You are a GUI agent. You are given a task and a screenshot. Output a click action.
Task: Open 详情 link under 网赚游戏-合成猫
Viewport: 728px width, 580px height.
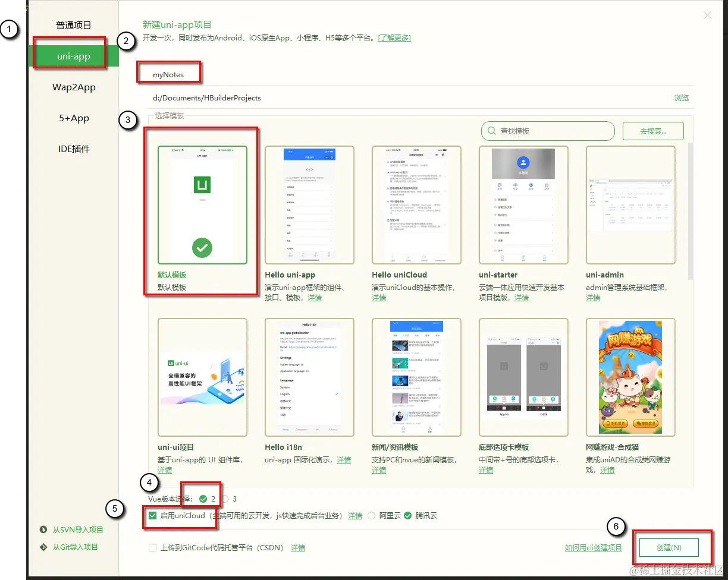coord(607,470)
